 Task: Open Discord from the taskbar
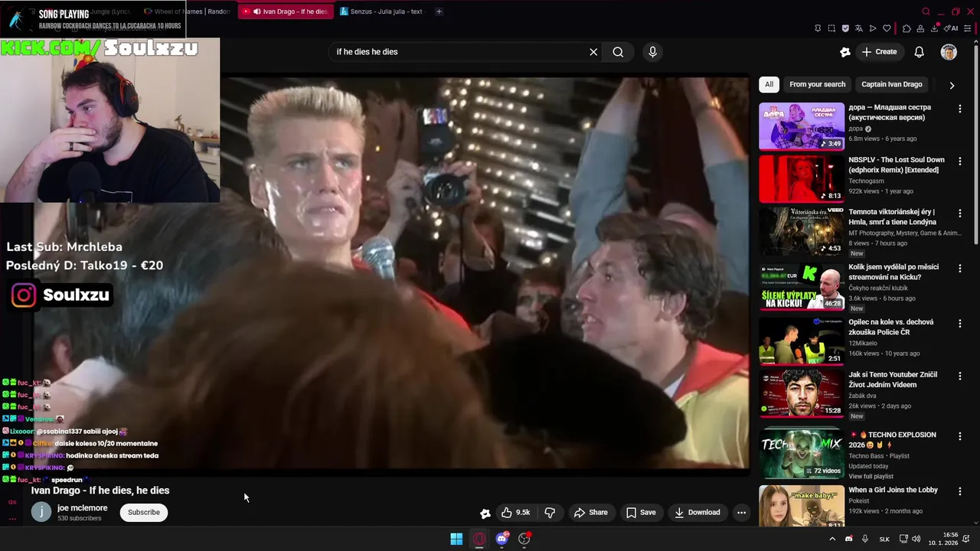tap(502, 539)
